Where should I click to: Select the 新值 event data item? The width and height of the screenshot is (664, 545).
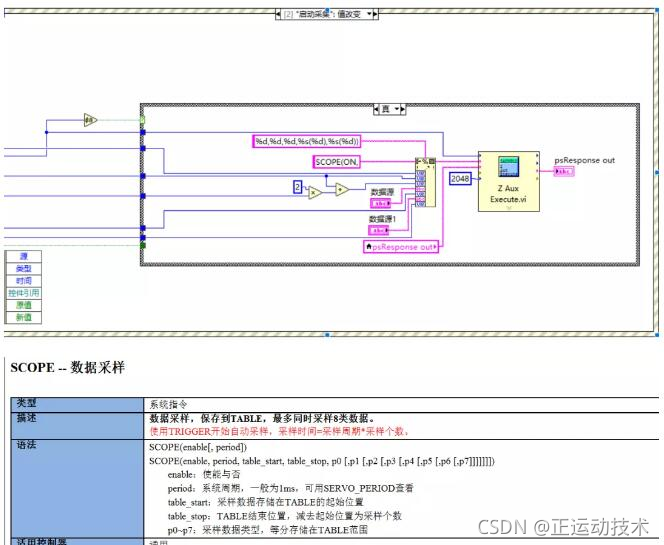tap(24, 318)
